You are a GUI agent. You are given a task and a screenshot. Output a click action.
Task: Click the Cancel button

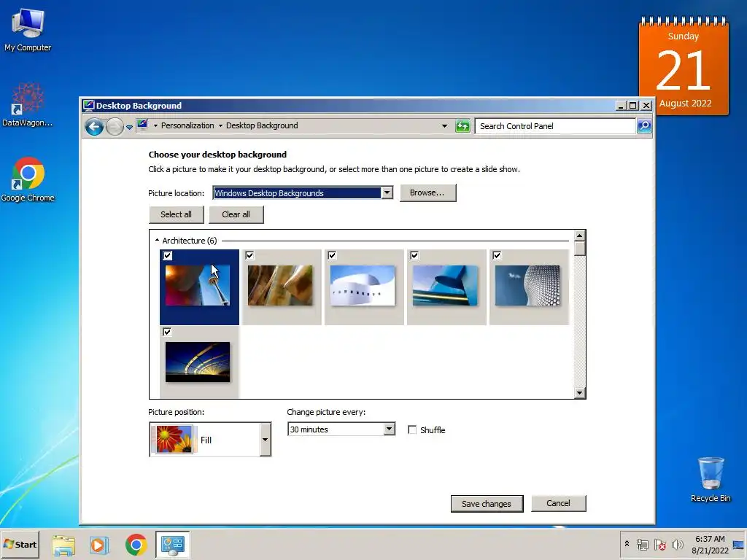pyautogui.click(x=558, y=503)
